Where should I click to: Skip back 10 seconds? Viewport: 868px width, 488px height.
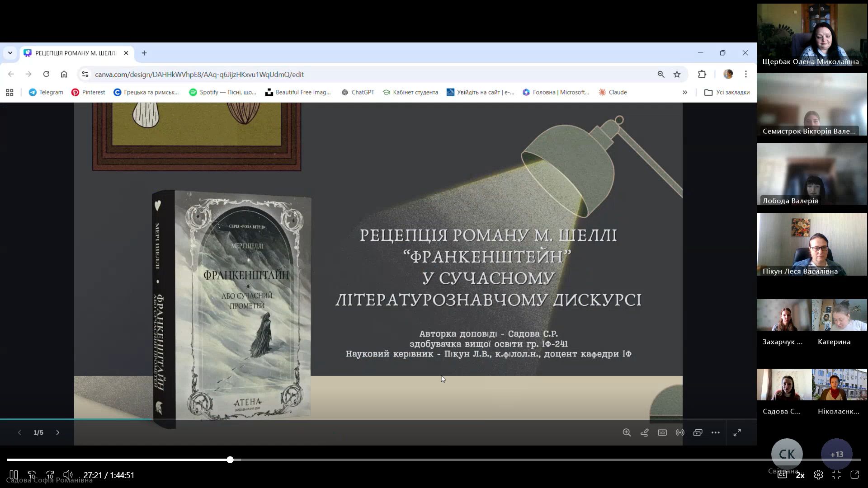(x=32, y=475)
